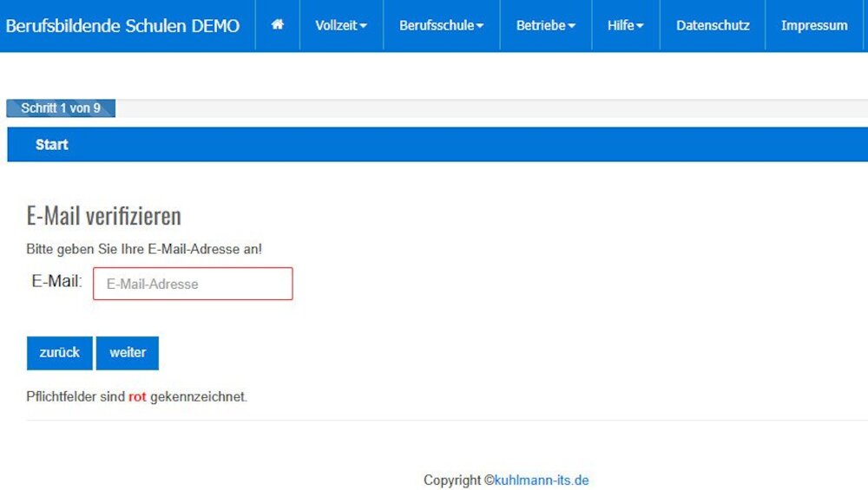Click the Berufsbildende Schulen DEMO brand title
The height and width of the screenshot is (490, 868).
122,26
